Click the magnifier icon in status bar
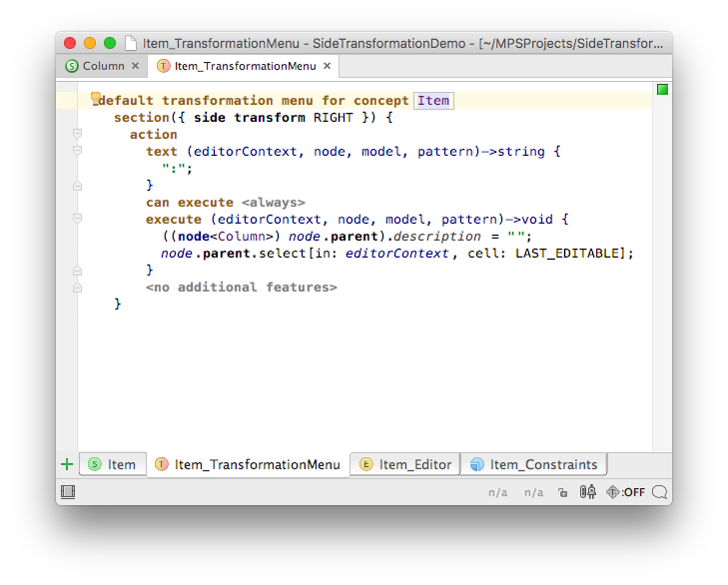The width and height of the screenshot is (728, 585). click(x=660, y=492)
